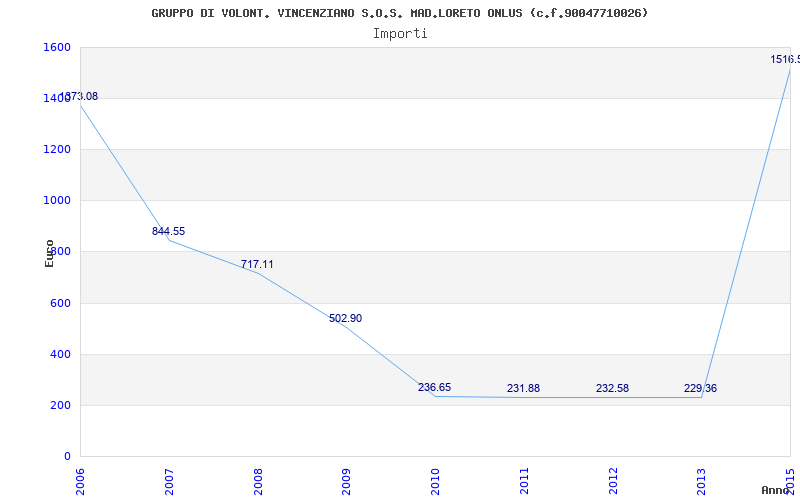Click the y-axis value 1200
Viewport: 800px width, 500px height.
pos(57,149)
